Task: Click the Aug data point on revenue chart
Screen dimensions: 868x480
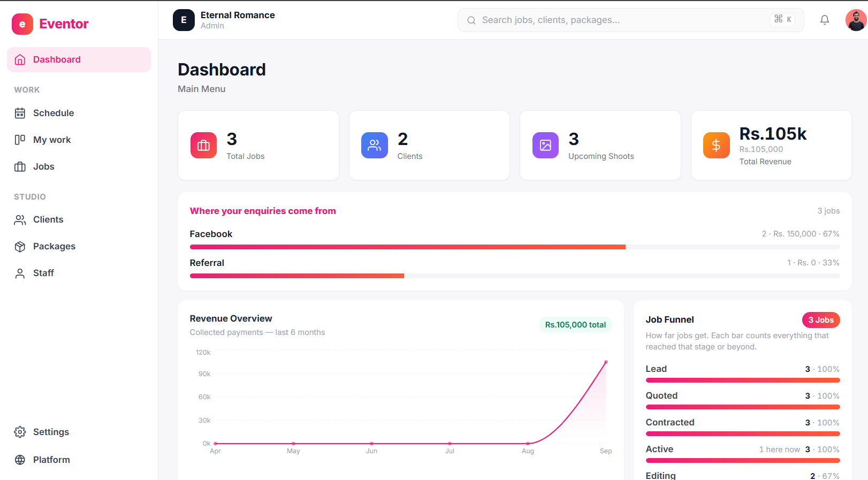Action: (x=528, y=444)
